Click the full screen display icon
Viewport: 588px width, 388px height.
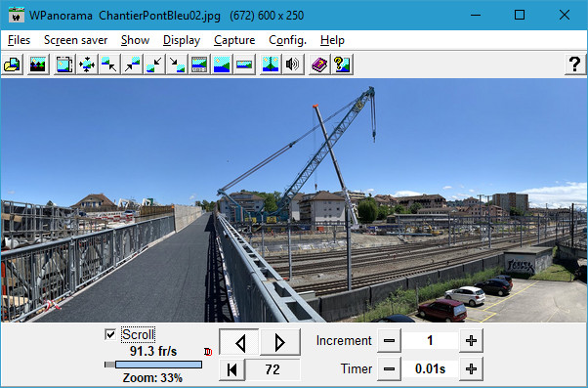click(64, 65)
